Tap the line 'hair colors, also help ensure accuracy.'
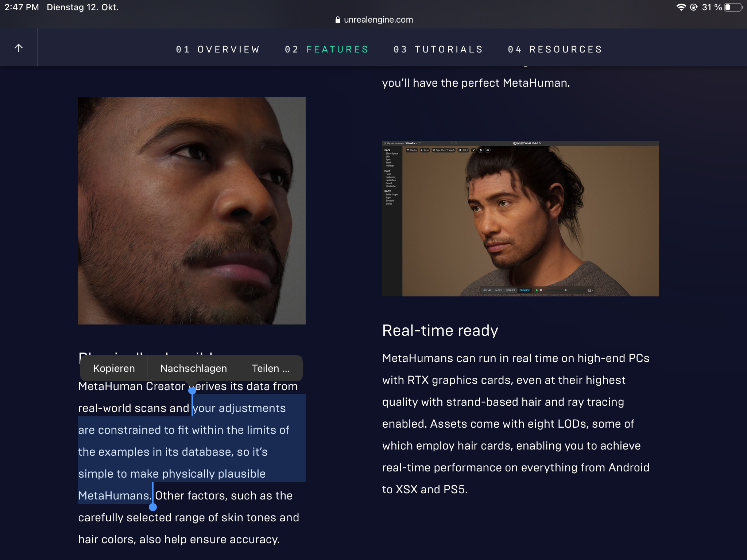747x560 pixels. coord(179,539)
